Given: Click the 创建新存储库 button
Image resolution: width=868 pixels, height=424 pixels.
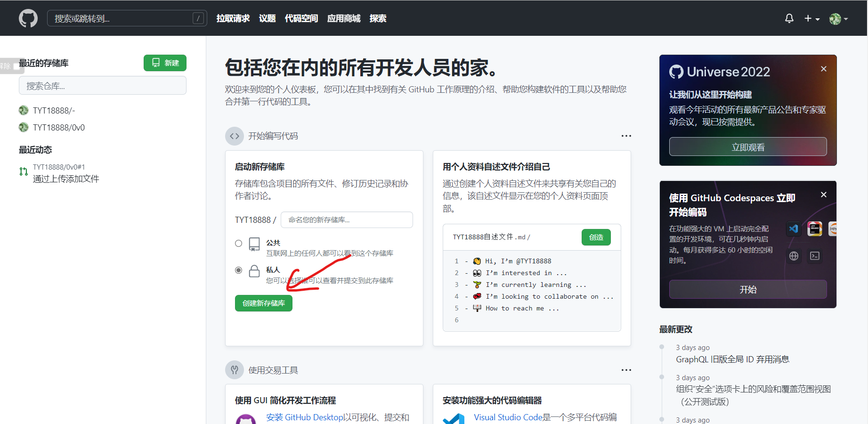Looking at the screenshot, I should point(264,303).
